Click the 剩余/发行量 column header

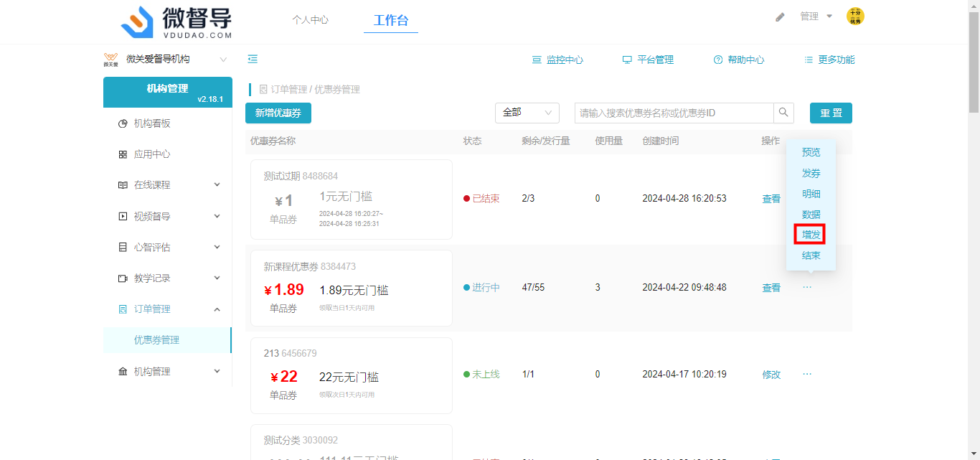546,141
